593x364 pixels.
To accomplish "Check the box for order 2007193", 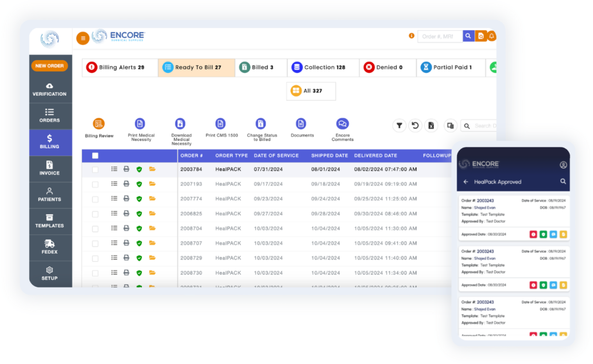I will click(x=95, y=185).
